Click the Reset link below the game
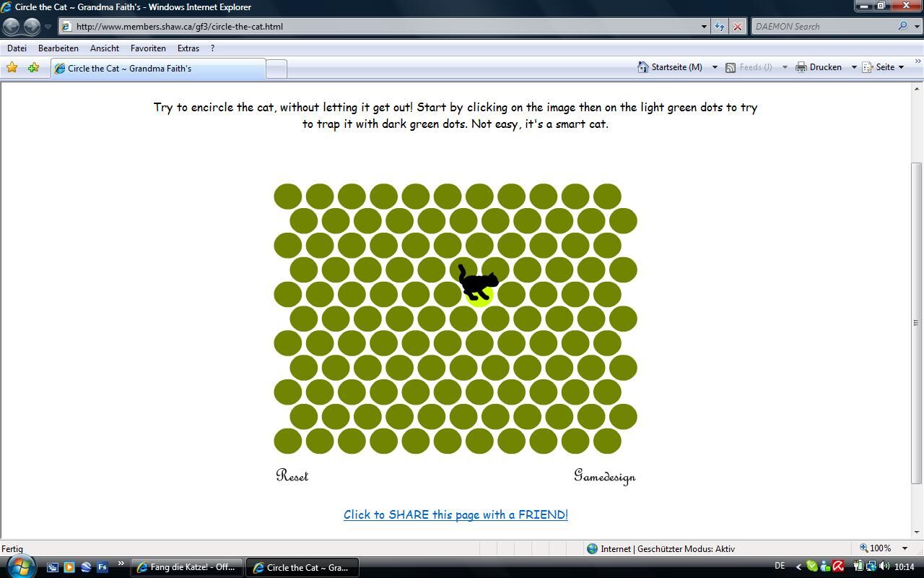The width and height of the screenshot is (924, 578). pyautogui.click(x=292, y=475)
